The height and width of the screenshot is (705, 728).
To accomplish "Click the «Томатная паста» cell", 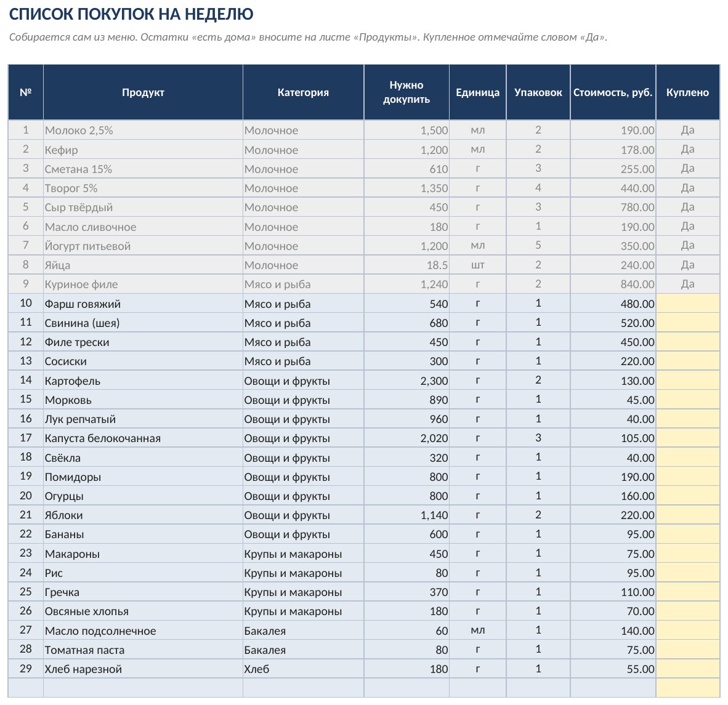I will (143, 650).
